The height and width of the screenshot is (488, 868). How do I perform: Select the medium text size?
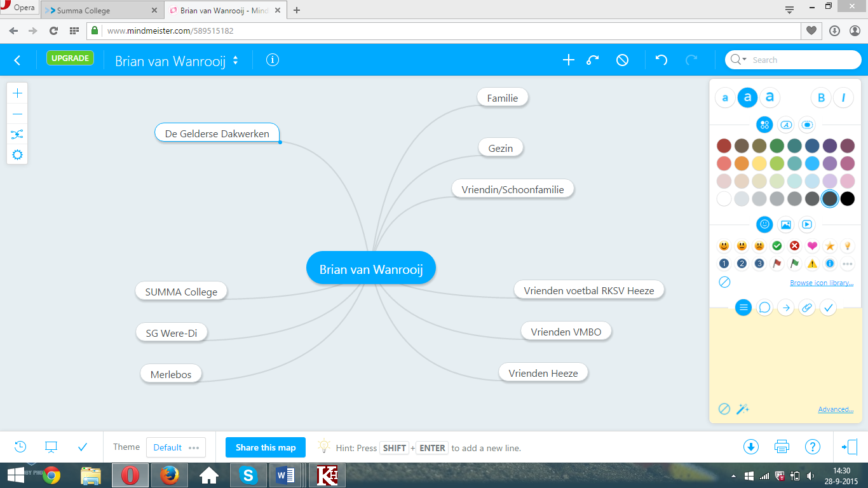click(748, 98)
